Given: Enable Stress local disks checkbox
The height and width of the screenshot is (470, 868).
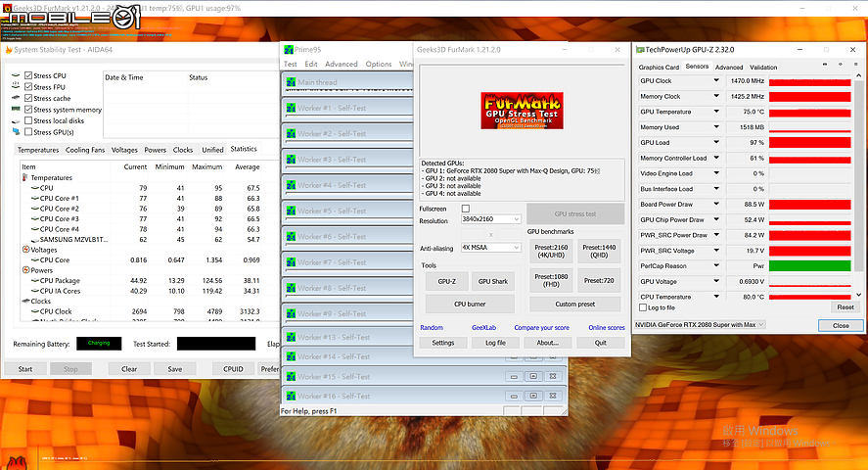Looking at the screenshot, I should tap(28, 120).
